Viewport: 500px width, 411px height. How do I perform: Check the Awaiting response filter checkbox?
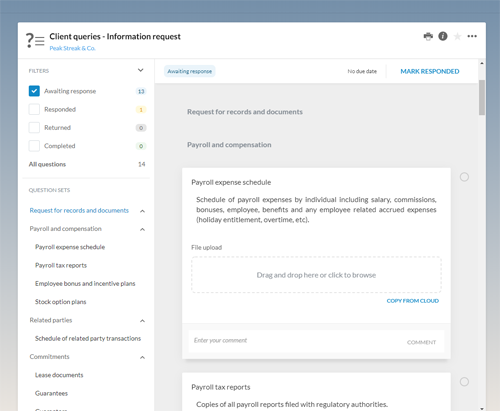(x=34, y=91)
